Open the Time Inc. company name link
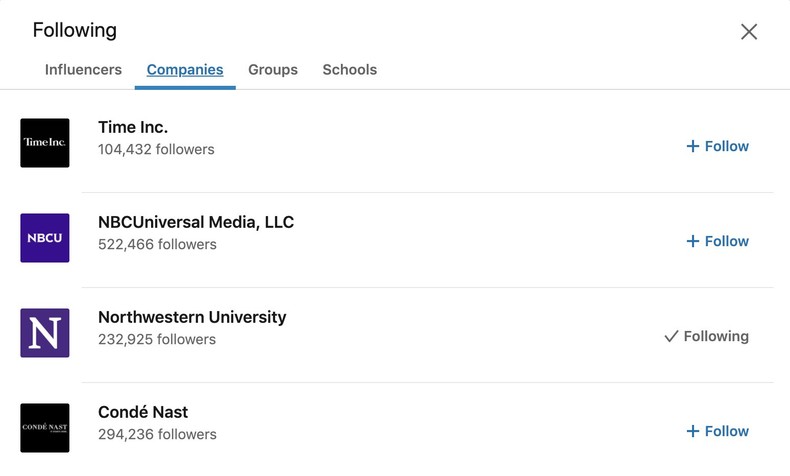 [x=133, y=127]
